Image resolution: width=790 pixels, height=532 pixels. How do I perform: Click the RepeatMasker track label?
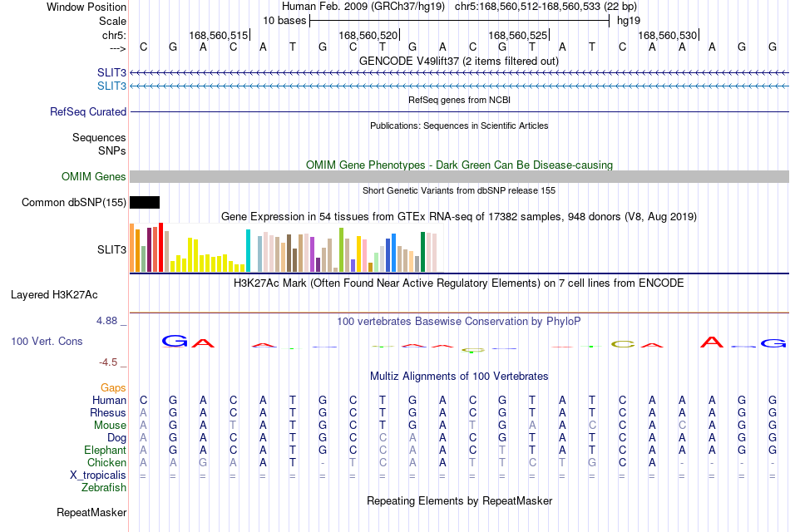91,512
